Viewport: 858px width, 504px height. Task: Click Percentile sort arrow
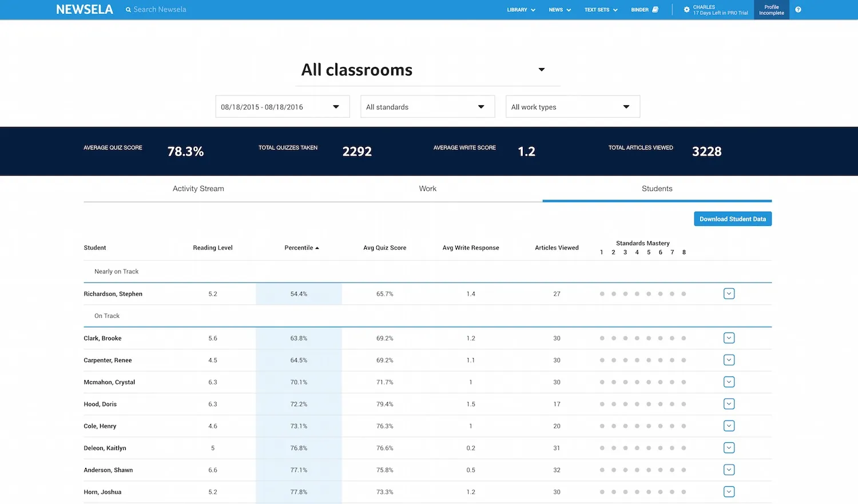317,248
